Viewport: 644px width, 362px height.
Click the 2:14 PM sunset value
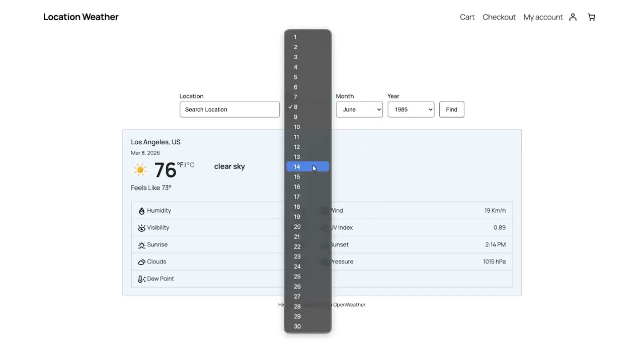tap(496, 245)
